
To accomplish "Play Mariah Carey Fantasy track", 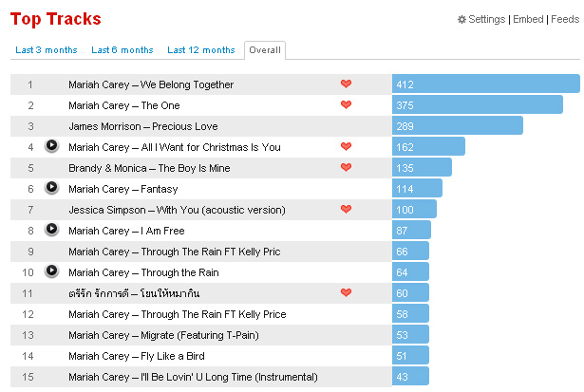I will 52,187.
